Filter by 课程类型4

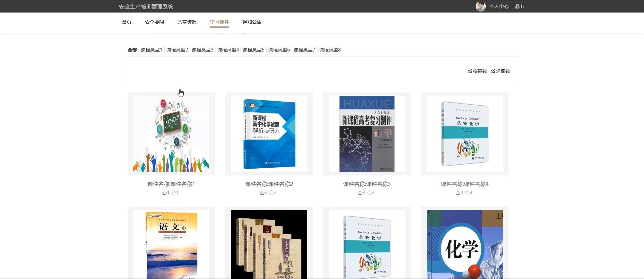[228, 50]
